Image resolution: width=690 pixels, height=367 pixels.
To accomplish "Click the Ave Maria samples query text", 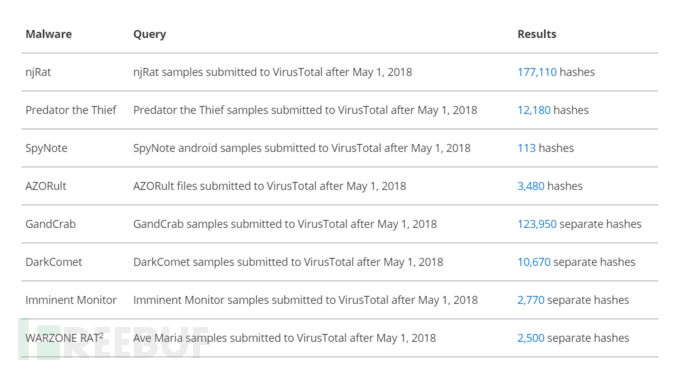I will point(285,338).
